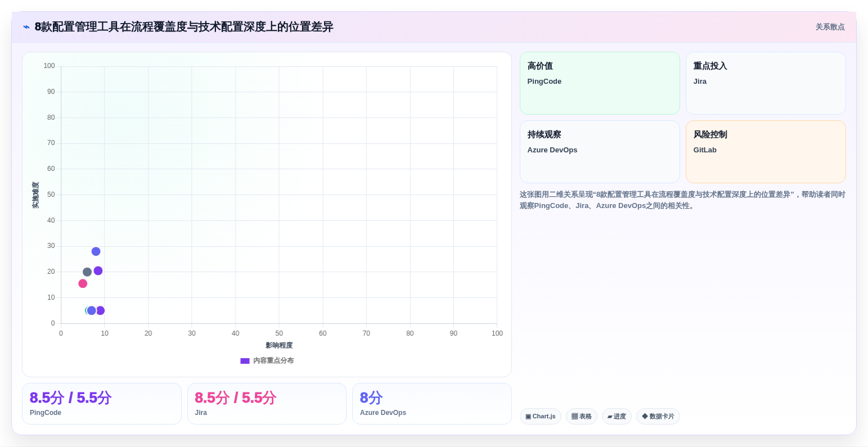Click the chart title 8款配置管理工具 heading
The width and height of the screenshot is (868, 447).
pos(184,27)
